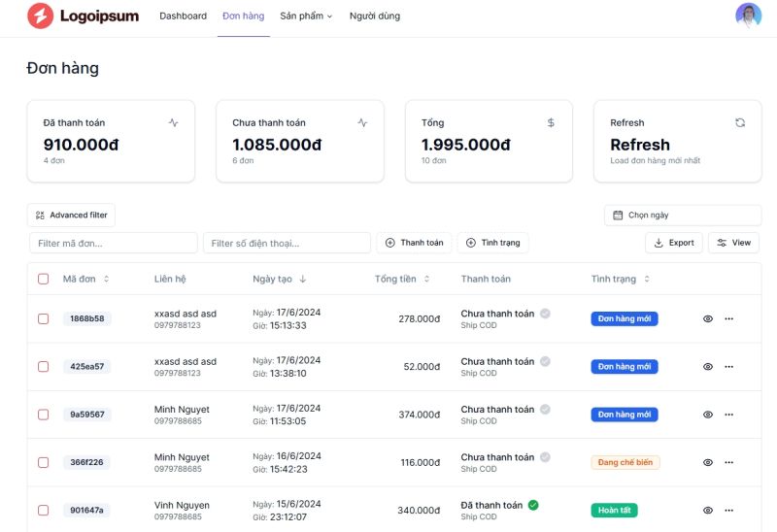Click the dollar icon in Tổng card
This screenshot has height=532, width=777.
coord(551,123)
